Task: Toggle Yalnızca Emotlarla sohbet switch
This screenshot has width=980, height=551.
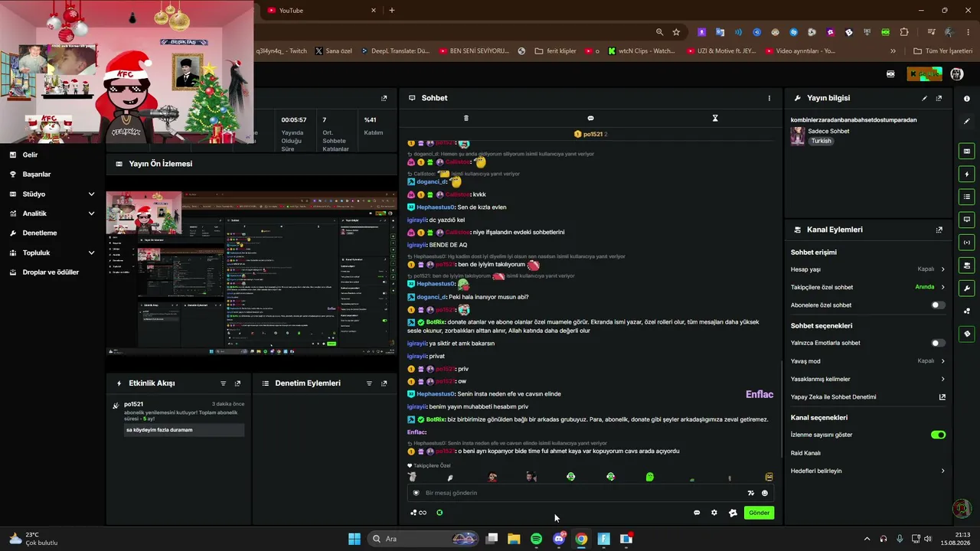Action: (x=937, y=343)
